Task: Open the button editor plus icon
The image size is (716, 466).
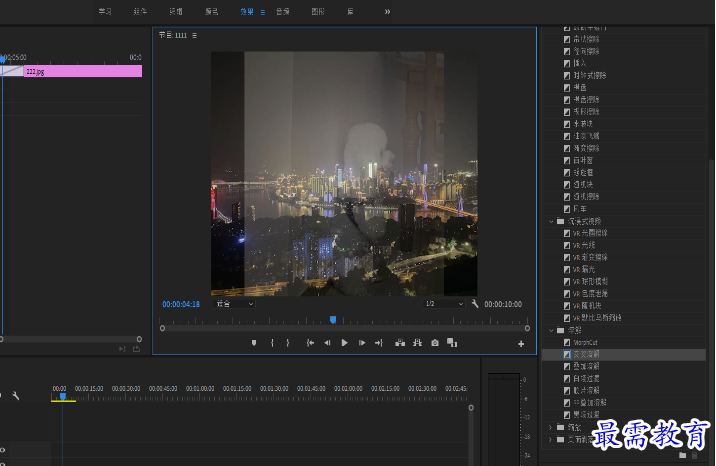Action: (x=521, y=344)
